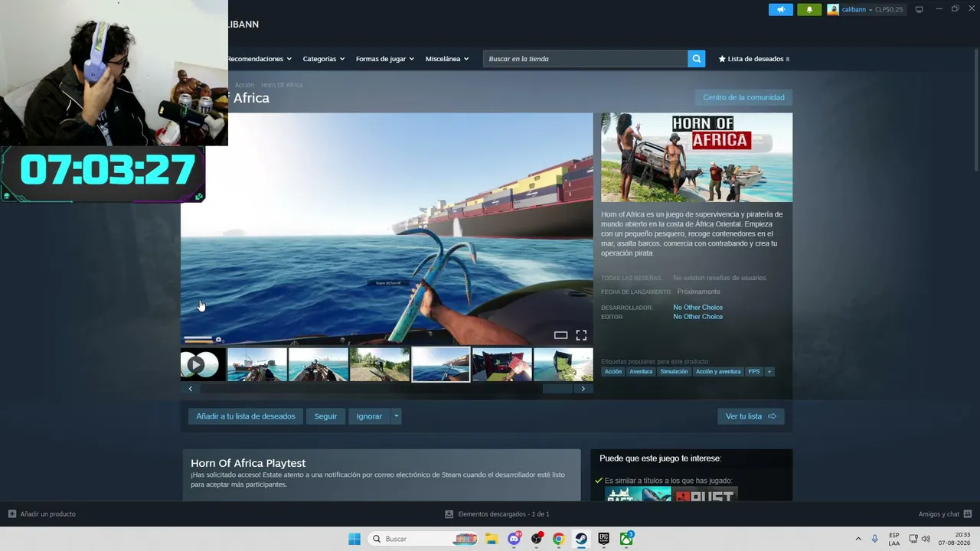
Task: Click the Horn Of Africa breadcrumb link
Action: tap(282, 85)
